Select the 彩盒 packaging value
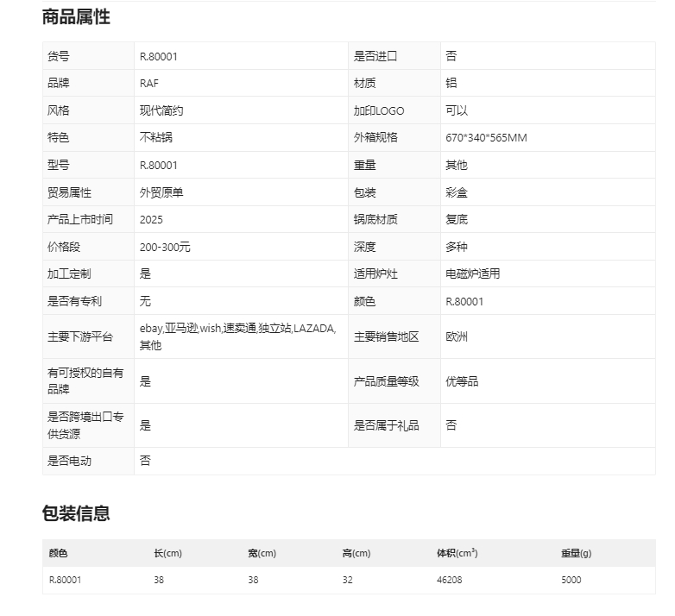675x616 pixels. click(x=457, y=192)
